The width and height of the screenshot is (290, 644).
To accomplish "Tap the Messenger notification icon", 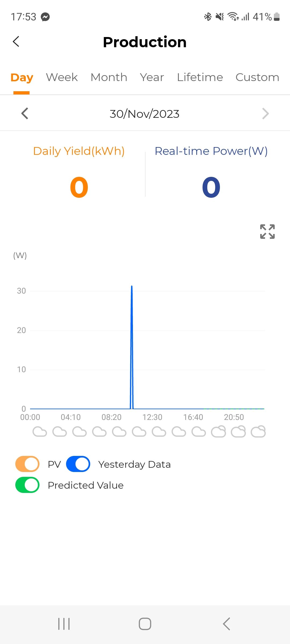I will (45, 17).
